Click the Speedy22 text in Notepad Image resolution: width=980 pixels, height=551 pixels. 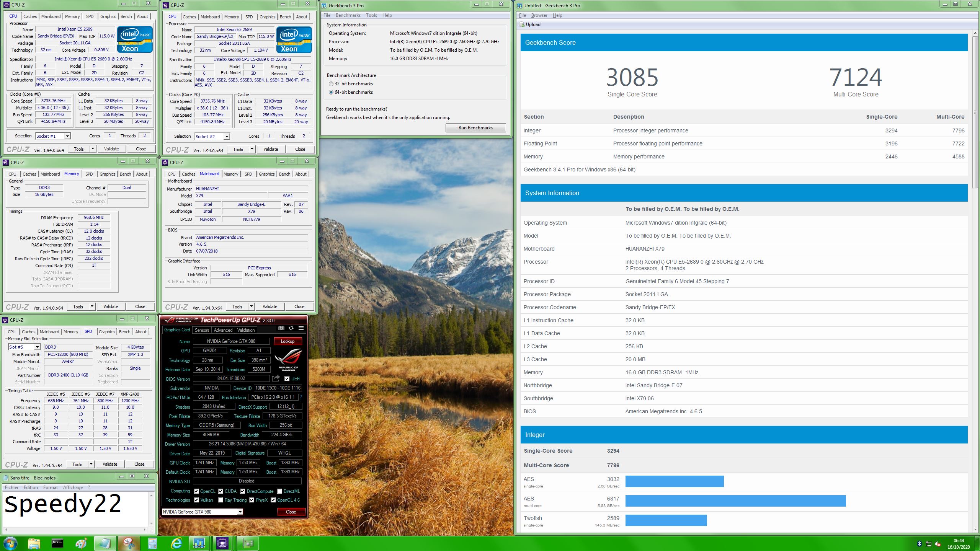(x=63, y=504)
